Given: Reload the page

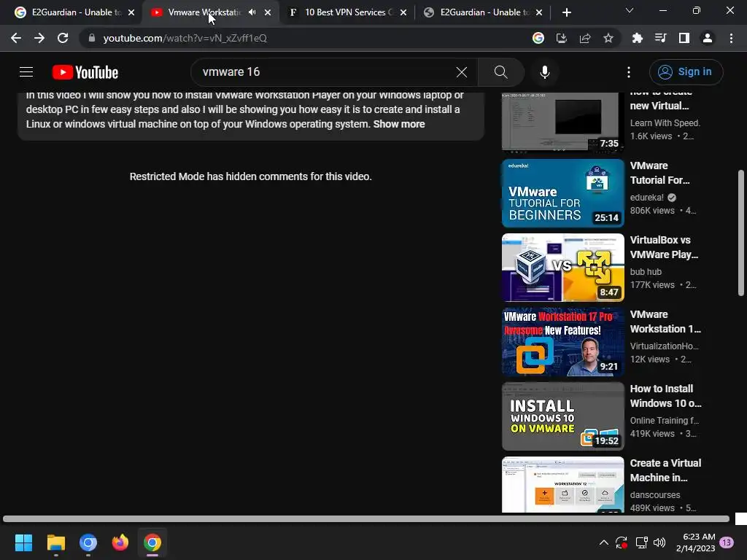Looking at the screenshot, I should (63, 38).
